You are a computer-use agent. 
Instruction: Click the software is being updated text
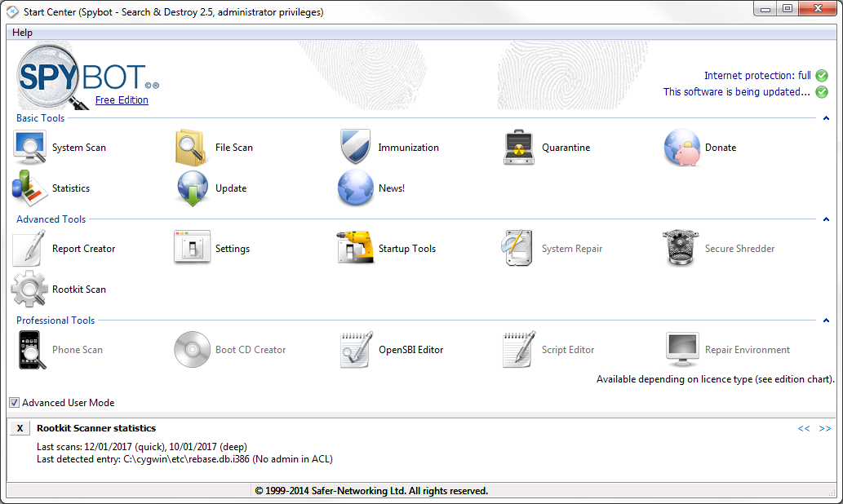(x=737, y=92)
